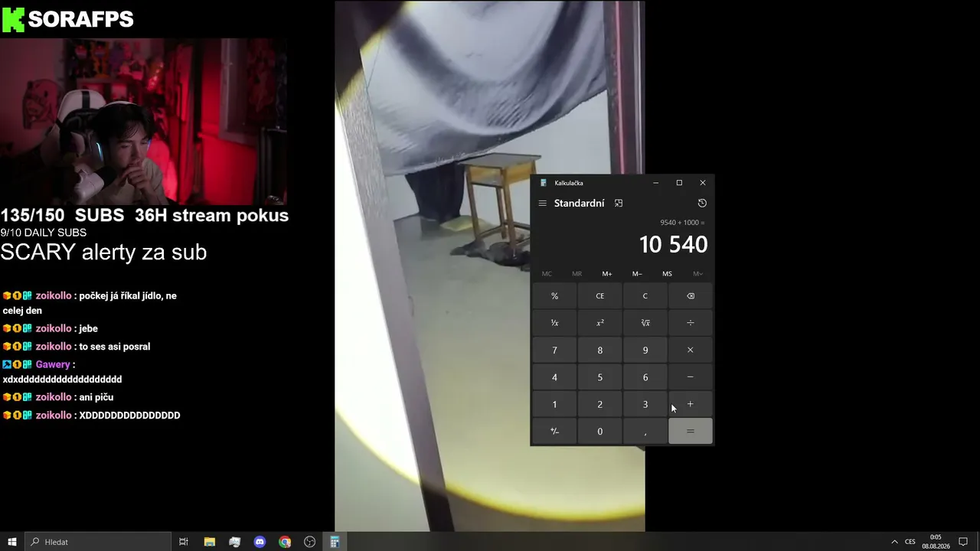The width and height of the screenshot is (980, 551).
Task: Click Gawery's username in chat
Action: tap(53, 365)
